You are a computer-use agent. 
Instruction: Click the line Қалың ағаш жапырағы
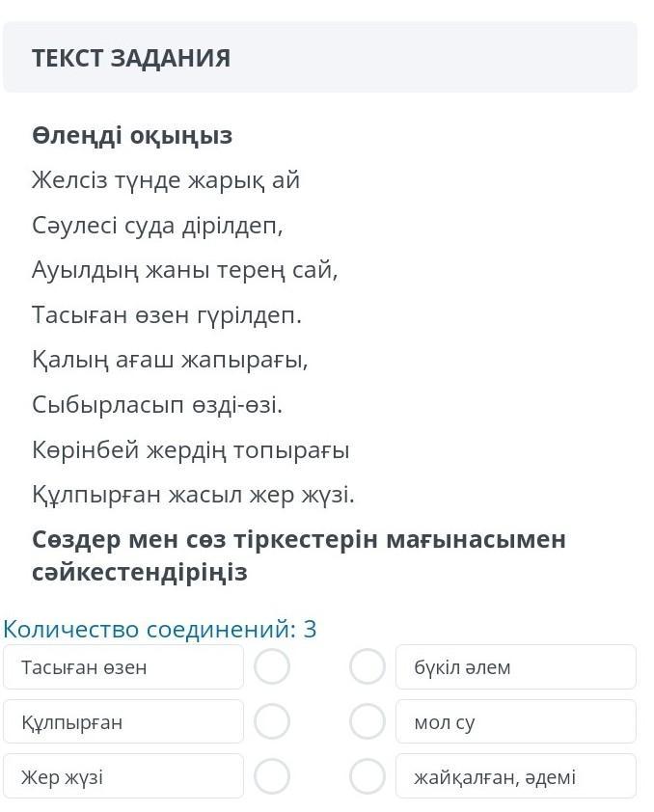point(170,360)
